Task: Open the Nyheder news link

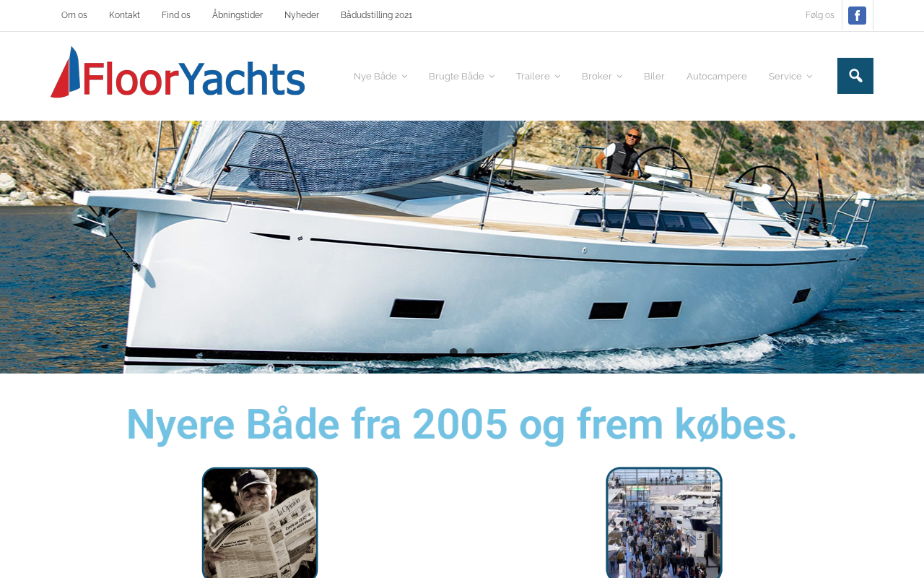Action: pyautogui.click(x=302, y=15)
